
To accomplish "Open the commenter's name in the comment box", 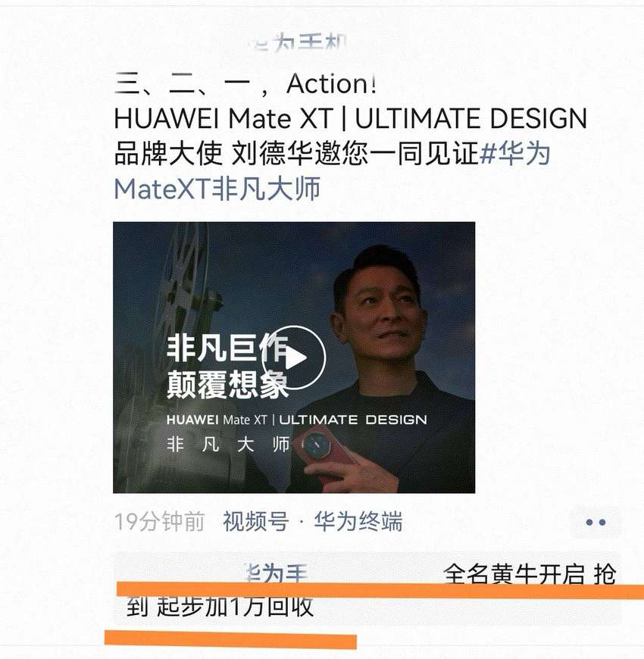I will [x=275, y=573].
